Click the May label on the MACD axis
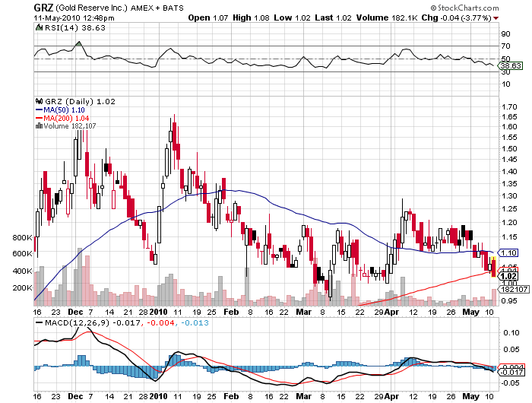This screenshot has width=532, height=403. click(471, 396)
